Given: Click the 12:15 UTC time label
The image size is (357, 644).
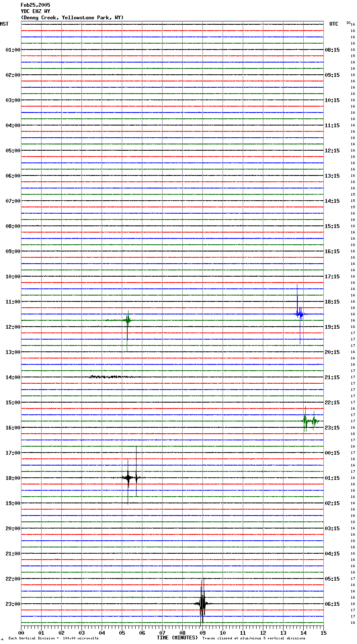Looking at the screenshot, I should [x=332, y=151].
